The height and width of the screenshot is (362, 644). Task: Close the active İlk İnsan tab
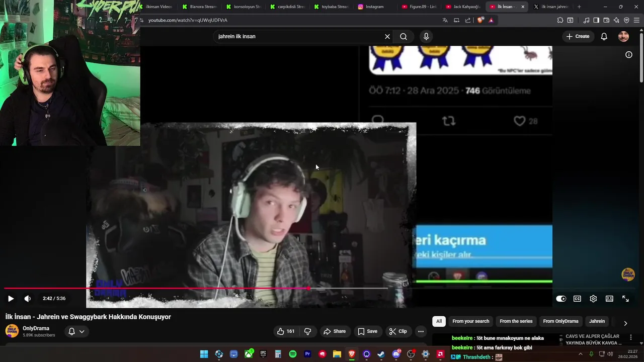(523, 7)
